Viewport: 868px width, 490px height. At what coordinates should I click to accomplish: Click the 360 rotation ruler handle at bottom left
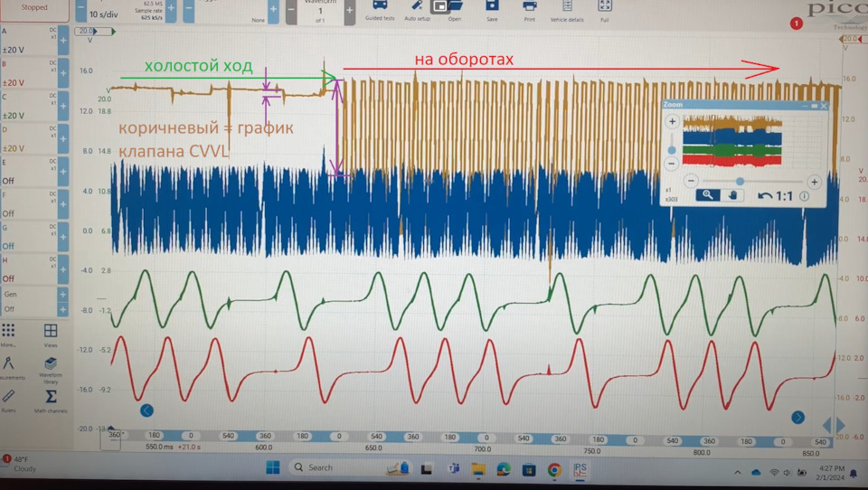(x=114, y=435)
